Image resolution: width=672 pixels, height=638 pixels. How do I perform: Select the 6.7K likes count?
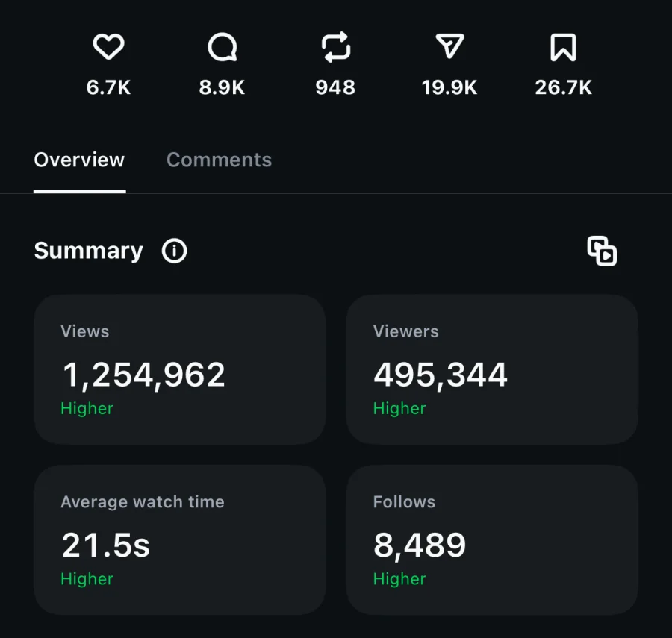(x=108, y=87)
